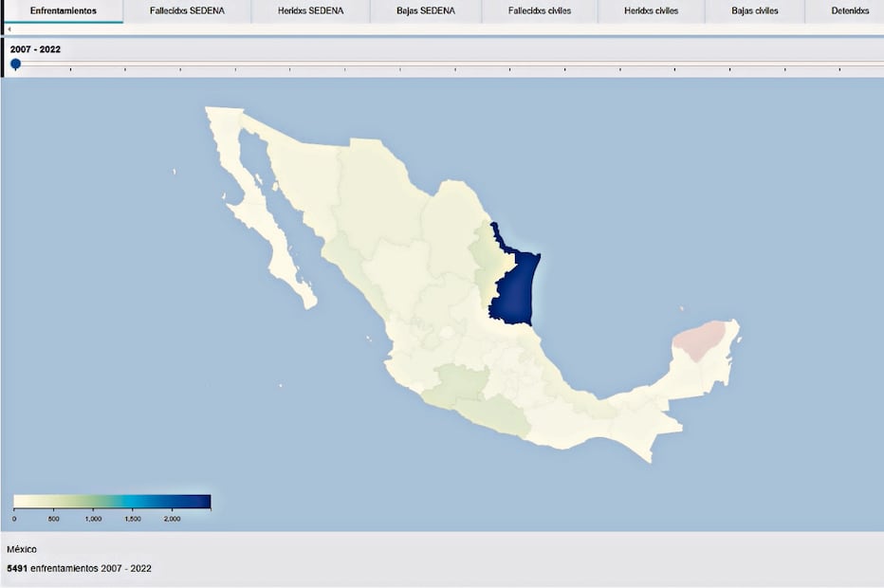Click the 5491 enfrentamientos summary text
The height and width of the screenshot is (588, 884).
[79, 568]
